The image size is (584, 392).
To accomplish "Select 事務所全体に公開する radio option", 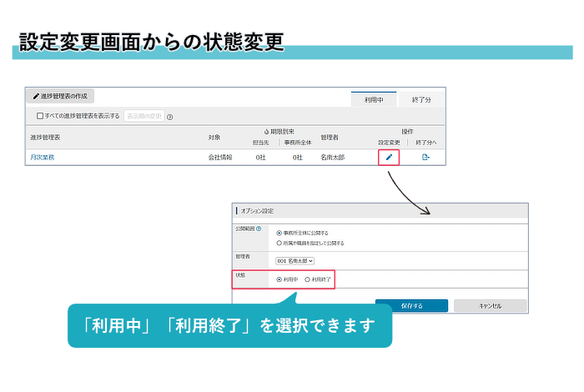I will coord(279,233).
